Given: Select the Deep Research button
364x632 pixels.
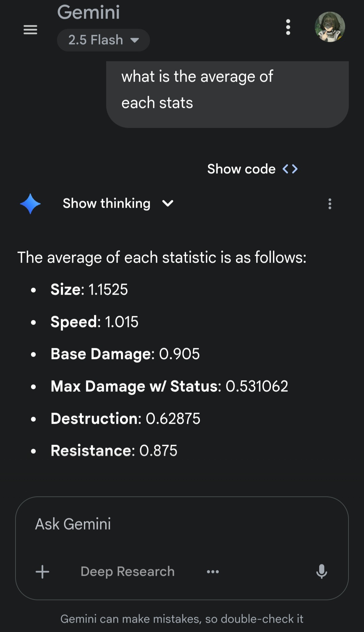Looking at the screenshot, I should coord(127,572).
